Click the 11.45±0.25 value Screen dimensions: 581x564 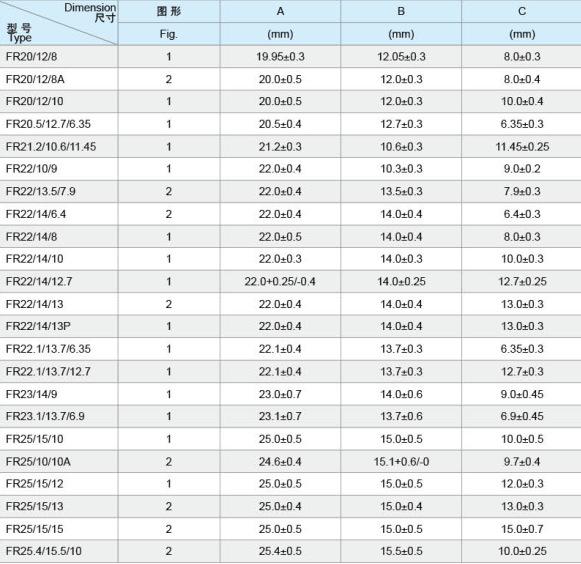coord(522,147)
